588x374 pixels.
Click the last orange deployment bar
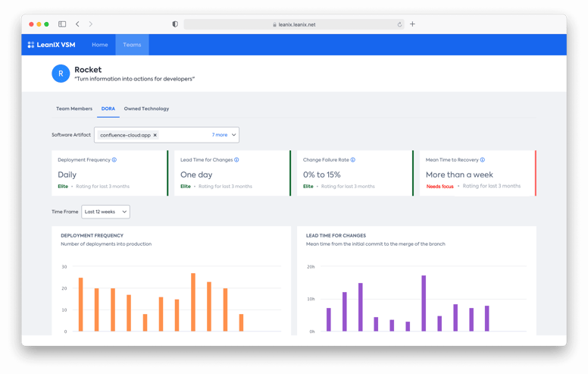(241, 322)
